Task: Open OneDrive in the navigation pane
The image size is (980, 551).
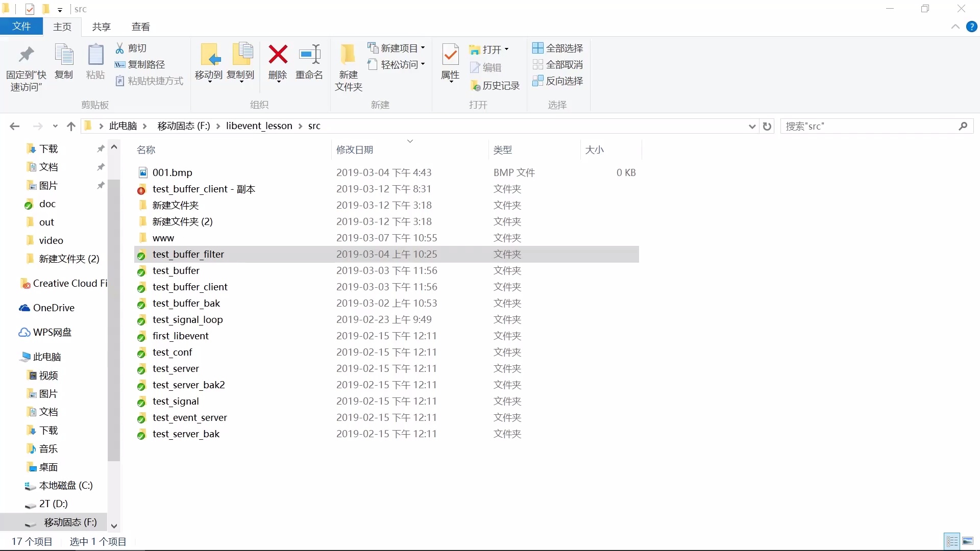Action: (x=54, y=308)
